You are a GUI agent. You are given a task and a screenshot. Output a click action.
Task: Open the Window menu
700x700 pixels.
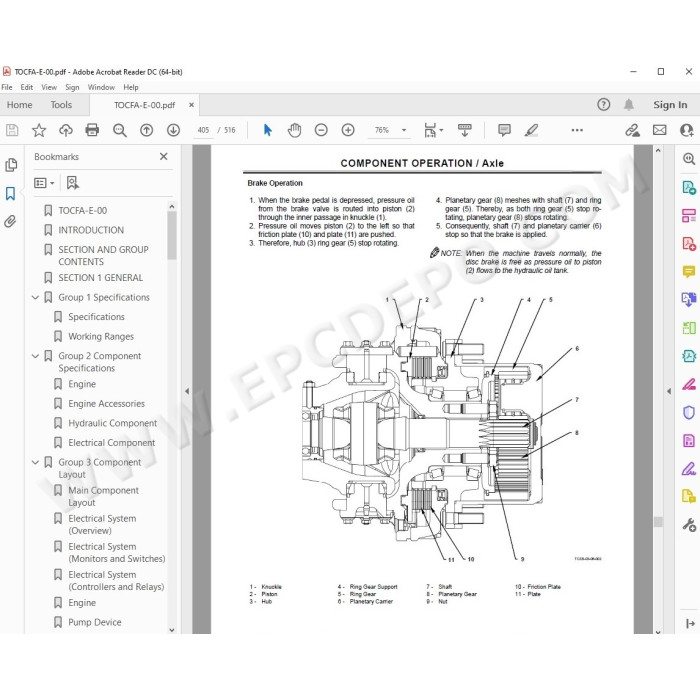pyautogui.click(x=101, y=87)
